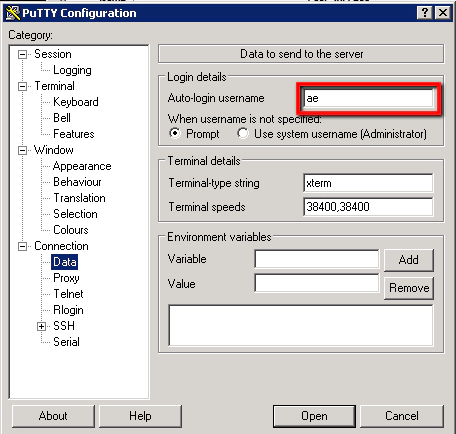Screen dimensions: 456x434
Task: Select the Bell category
Action: [x=62, y=118]
